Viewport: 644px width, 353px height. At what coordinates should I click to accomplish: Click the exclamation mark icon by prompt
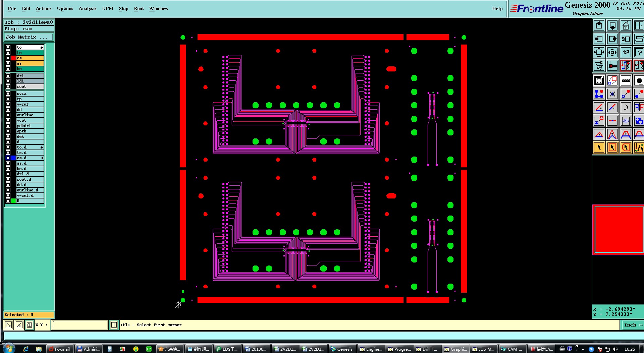coord(114,325)
